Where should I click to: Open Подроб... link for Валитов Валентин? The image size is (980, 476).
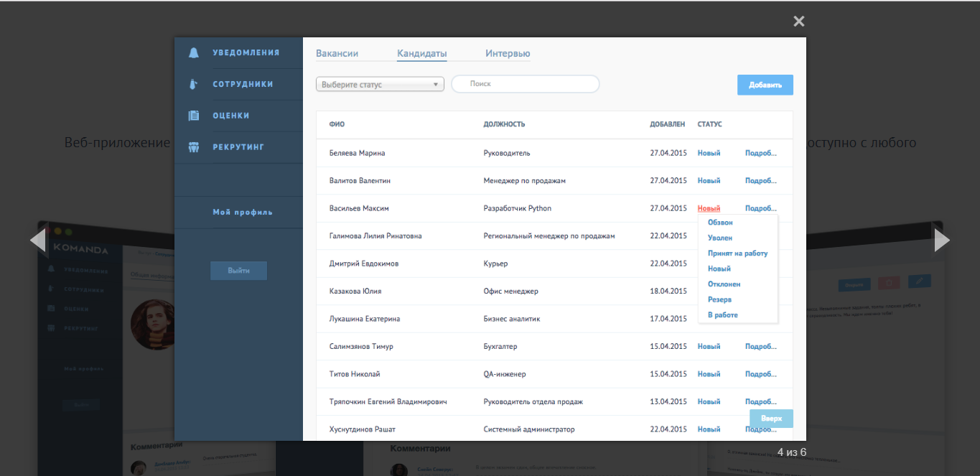761,181
